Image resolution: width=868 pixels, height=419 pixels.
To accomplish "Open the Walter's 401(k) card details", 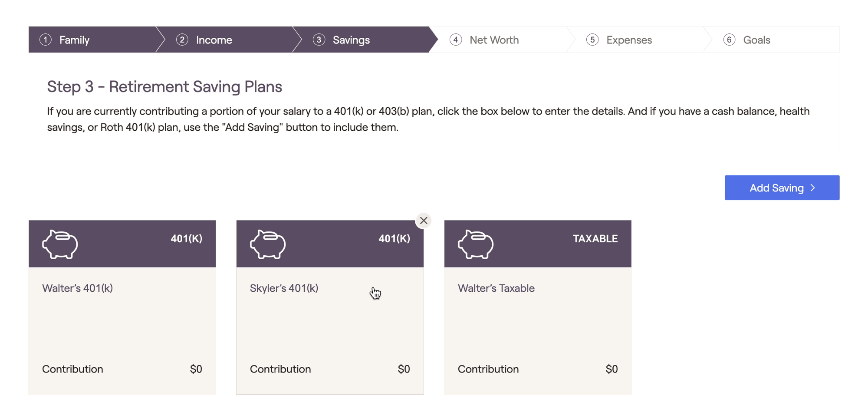I will coord(122,321).
